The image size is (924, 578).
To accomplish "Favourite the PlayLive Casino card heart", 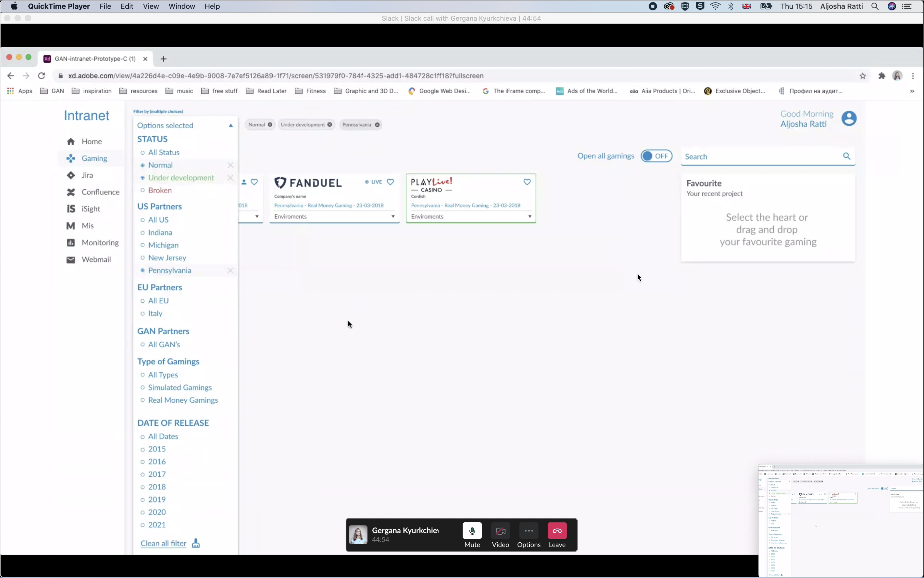I will (527, 182).
